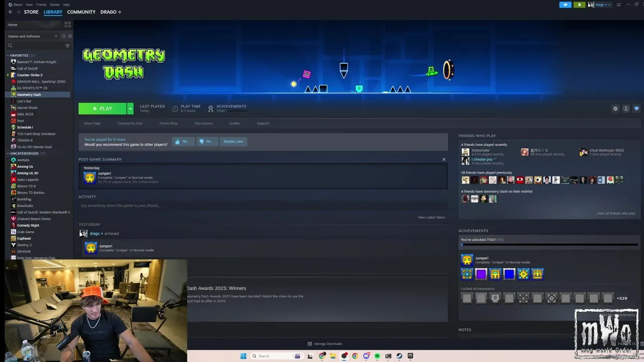644x362 pixels.
Task: Click the +529 locked achievements counter
Action: (622, 298)
